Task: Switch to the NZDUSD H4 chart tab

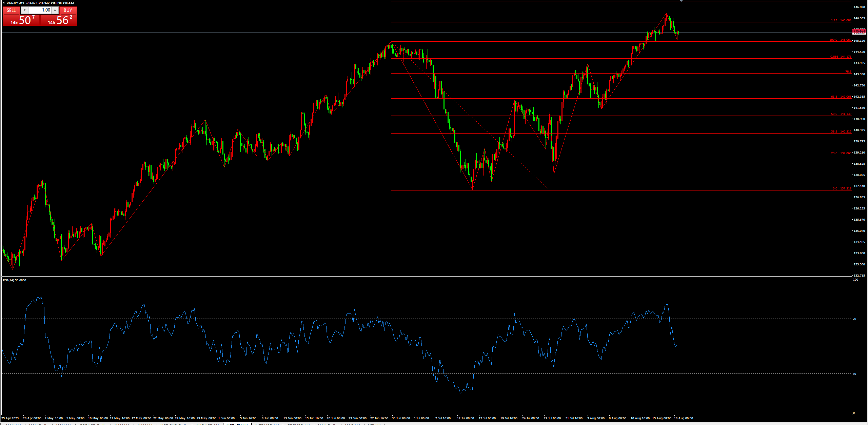Action: 267,424
